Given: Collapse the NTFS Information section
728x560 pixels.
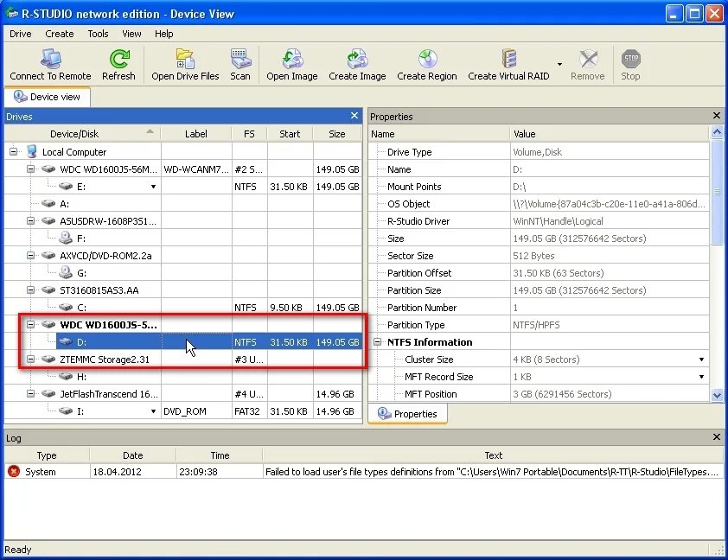Looking at the screenshot, I should point(378,342).
